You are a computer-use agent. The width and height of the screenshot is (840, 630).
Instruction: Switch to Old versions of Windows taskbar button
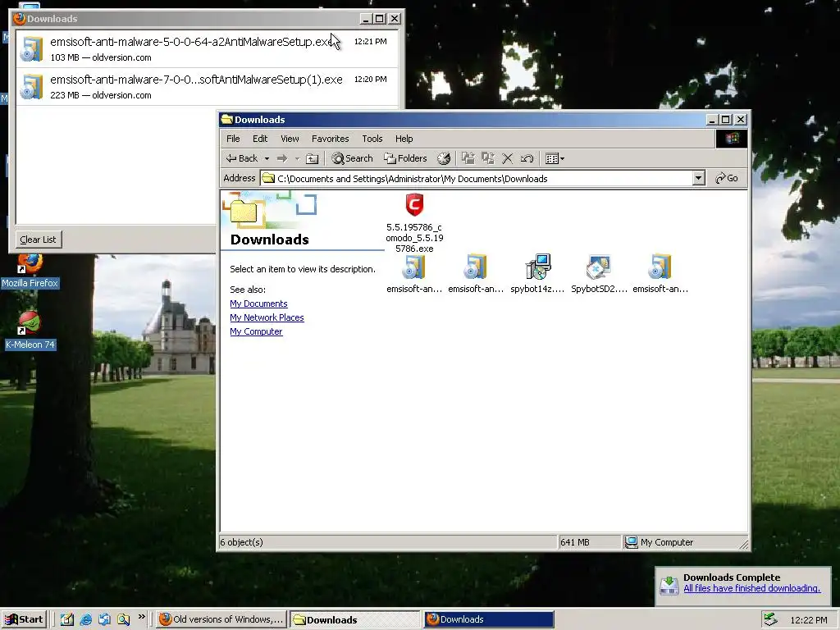pyautogui.click(x=221, y=619)
